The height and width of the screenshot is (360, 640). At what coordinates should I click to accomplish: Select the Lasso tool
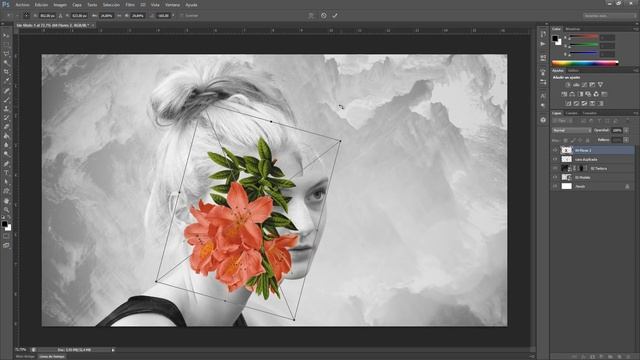6,53
